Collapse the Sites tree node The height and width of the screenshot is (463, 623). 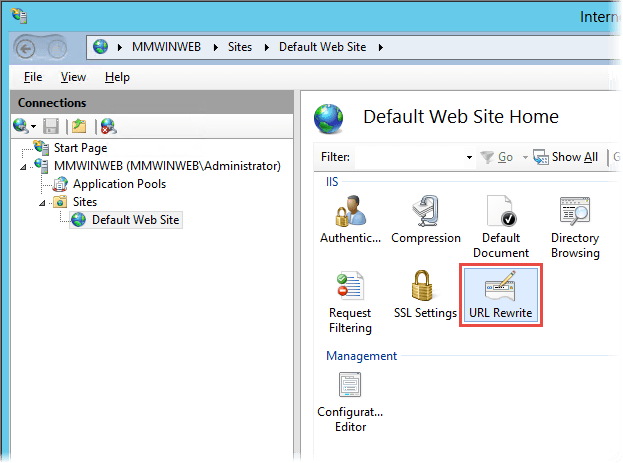point(42,203)
